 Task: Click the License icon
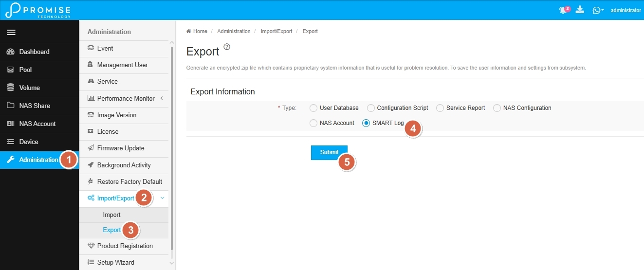[x=91, y=131]
